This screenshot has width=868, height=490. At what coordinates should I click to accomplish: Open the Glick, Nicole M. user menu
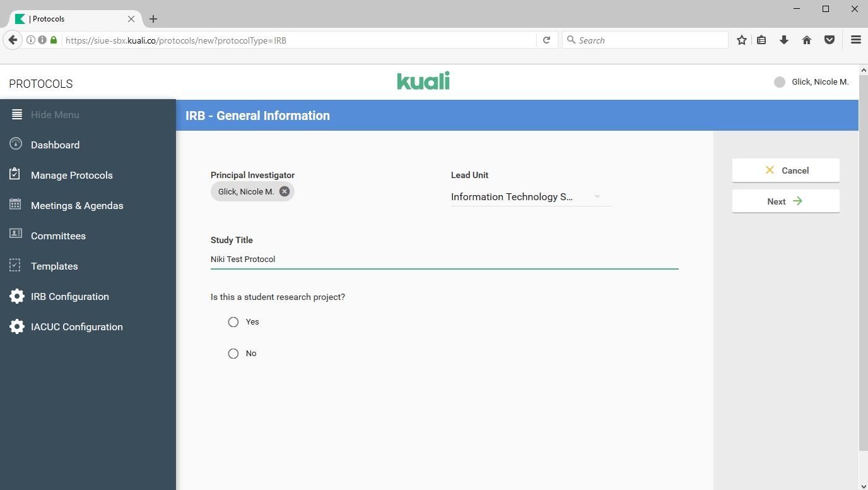pos(812,82)
